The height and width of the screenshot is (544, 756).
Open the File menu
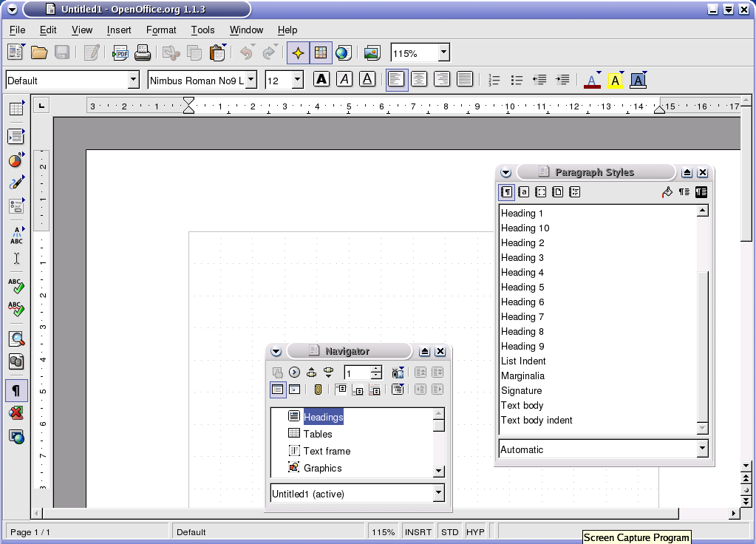coord(17,30)
